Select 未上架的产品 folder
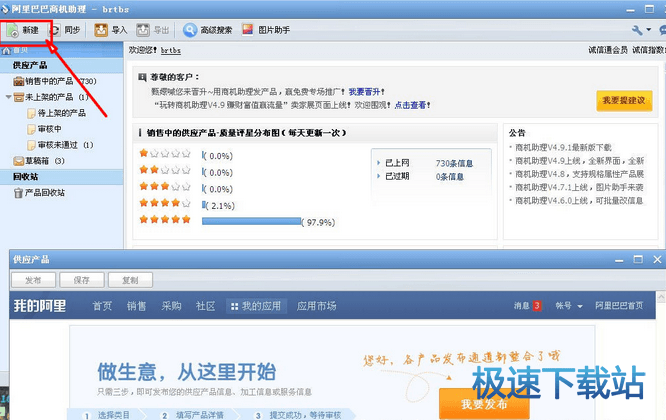Screen dimensions: 666x420 (x=51, y=97)
